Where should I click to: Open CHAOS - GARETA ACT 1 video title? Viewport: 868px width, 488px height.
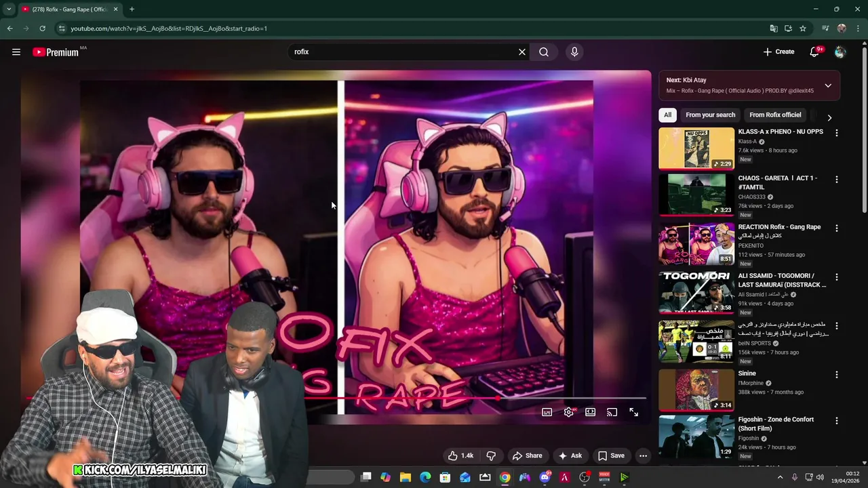tap(778, 183)
